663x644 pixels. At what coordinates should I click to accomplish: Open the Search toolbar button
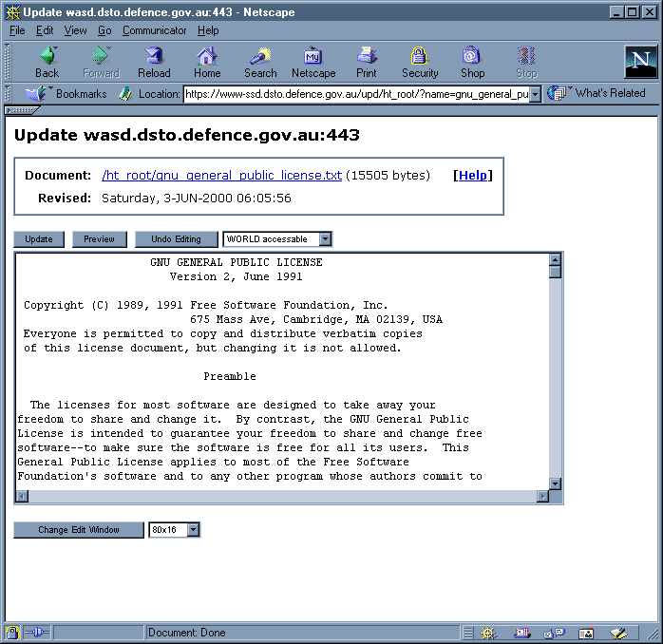pyautogui.click(x=260, y=62)
